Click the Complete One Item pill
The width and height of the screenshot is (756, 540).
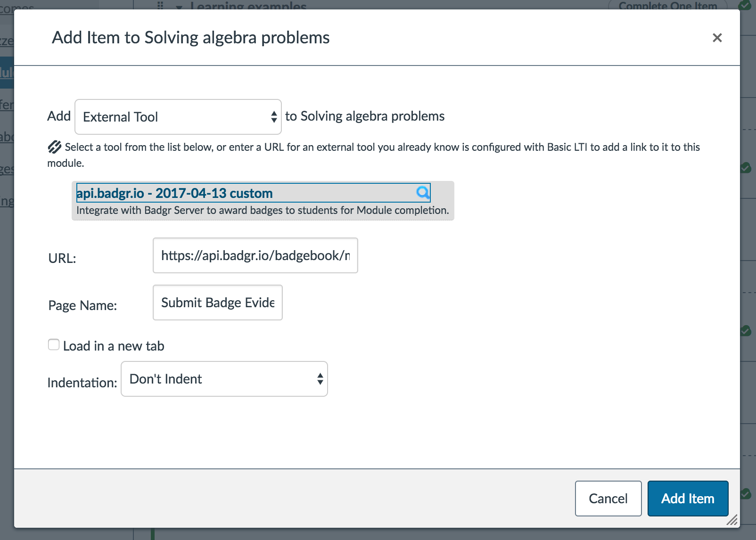point(667,6)
